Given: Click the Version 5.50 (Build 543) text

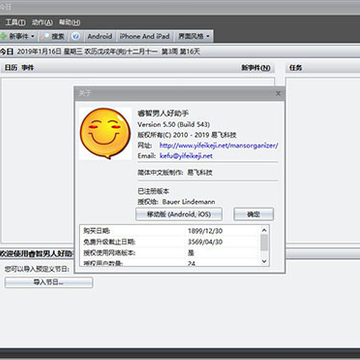Looking at the screenshot, I should (174, 124).
